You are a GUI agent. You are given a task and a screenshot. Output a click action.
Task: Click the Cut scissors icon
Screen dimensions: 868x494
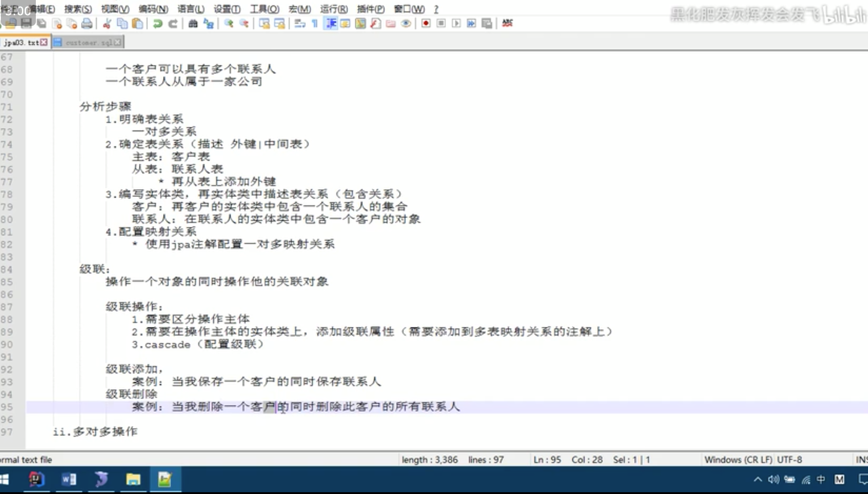107,24
